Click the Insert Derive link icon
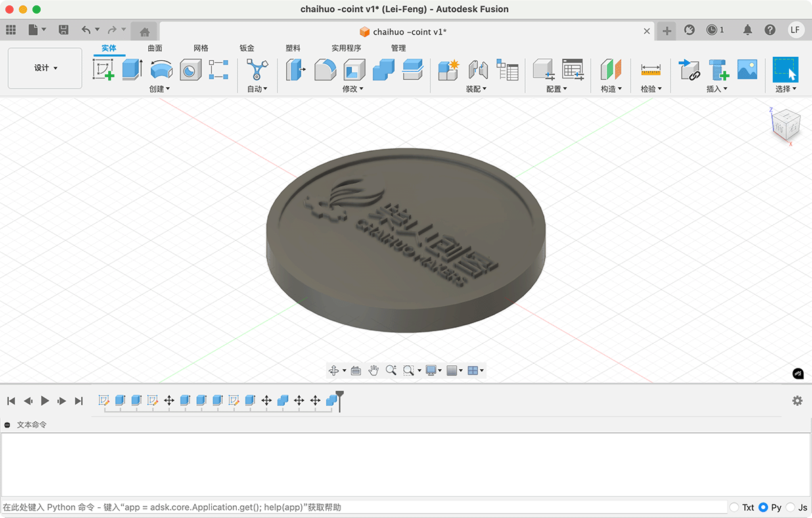812x518 pixels. click(x=689, y=70)
